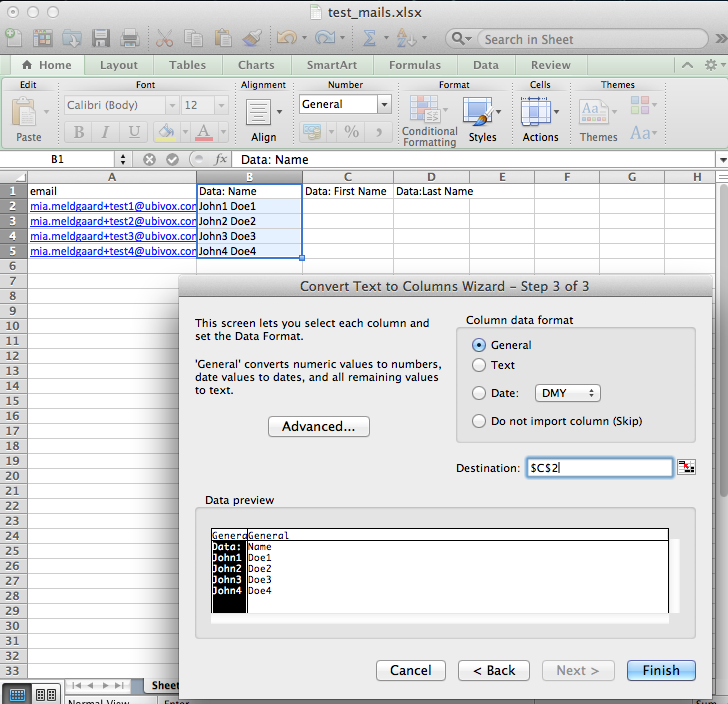Click the Redo arrow icon

click(x=325, y=38)
